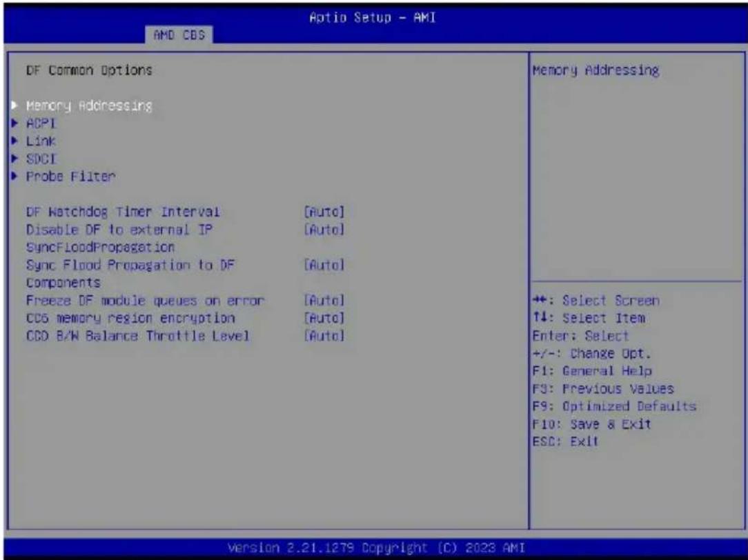Click the arrow beside Probe Filter
The height and width of the screenshot is (560, 748).
coord(14,177)
